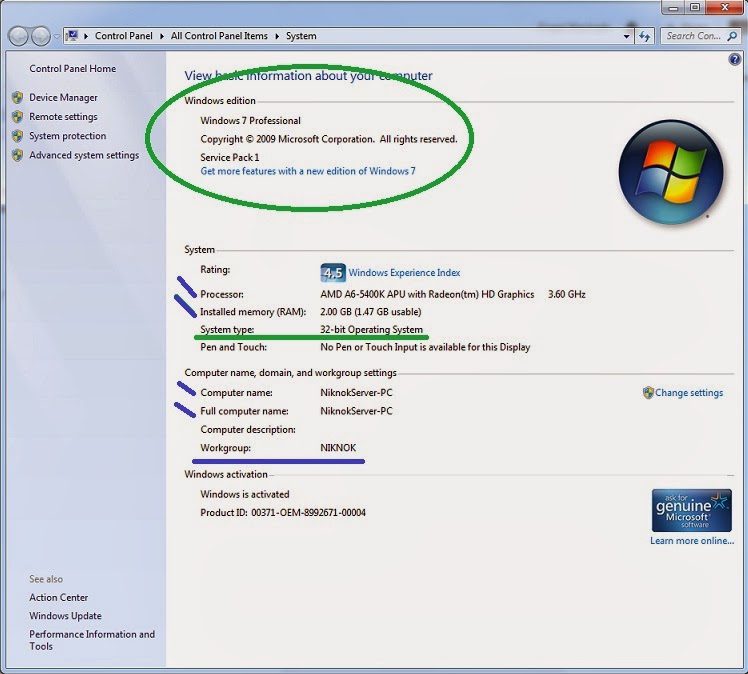Click the Copyright 2009 Microsoft Corporation text
This screenshot has width=748, height=674.
pos(329,139)
